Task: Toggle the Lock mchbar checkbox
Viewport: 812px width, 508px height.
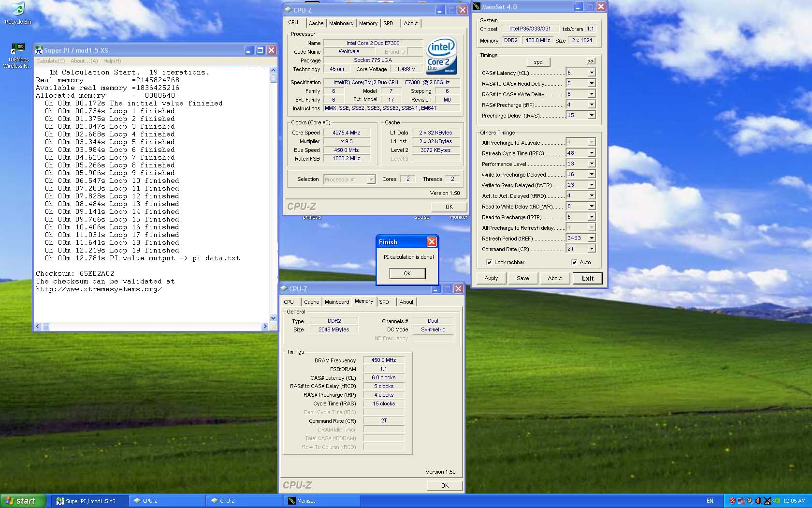Action: 489,262
